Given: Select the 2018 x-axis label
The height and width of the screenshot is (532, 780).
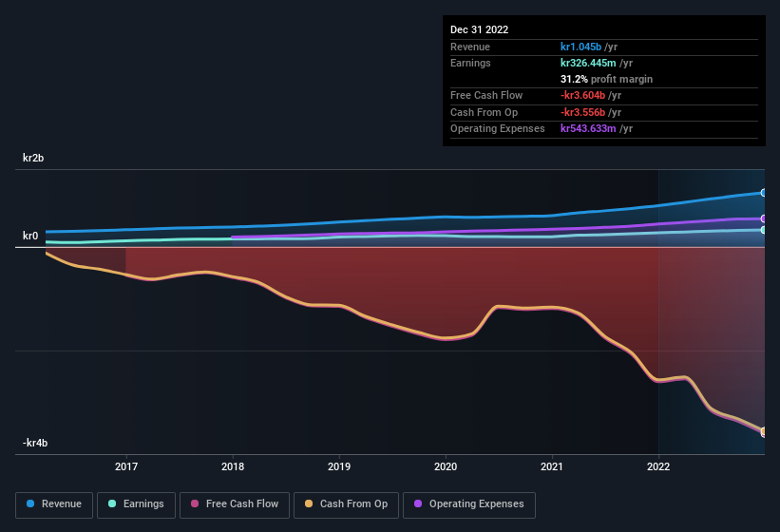Looking at the screenshot, I should pyautogui.click(x=233, y=466).
